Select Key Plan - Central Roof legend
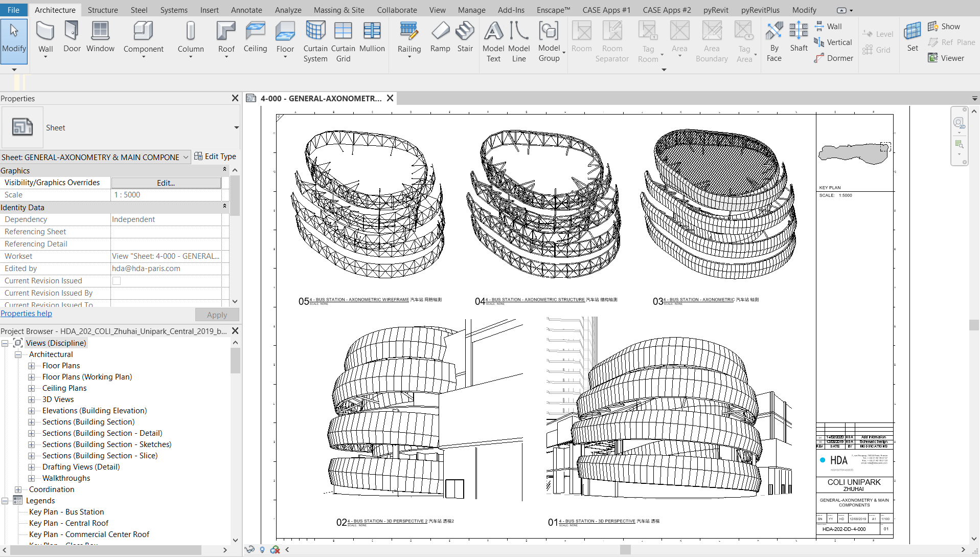Image resolution: width=980 pixels, height=557 pixels. click(69, 523)
